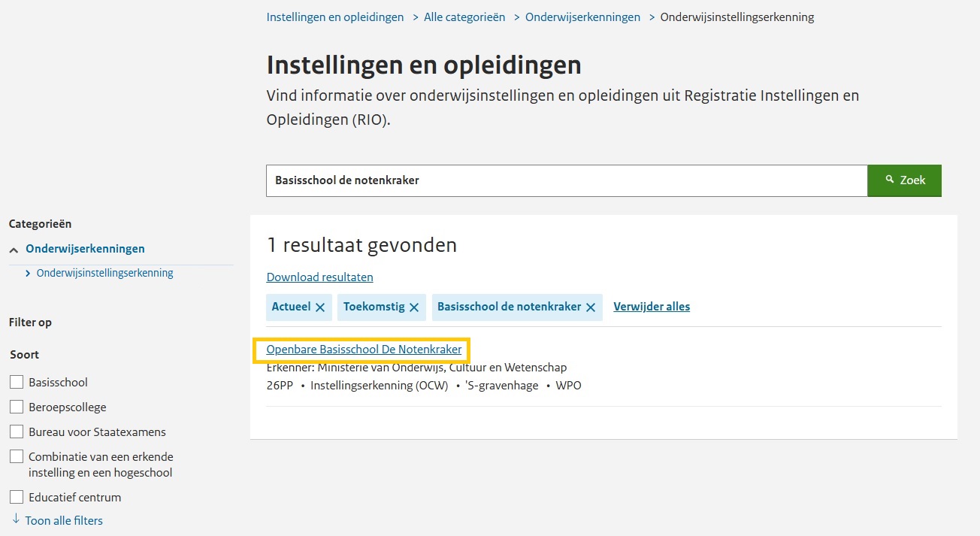Click the '26PP' code in the result
The image size is (980, 536).
280,386
